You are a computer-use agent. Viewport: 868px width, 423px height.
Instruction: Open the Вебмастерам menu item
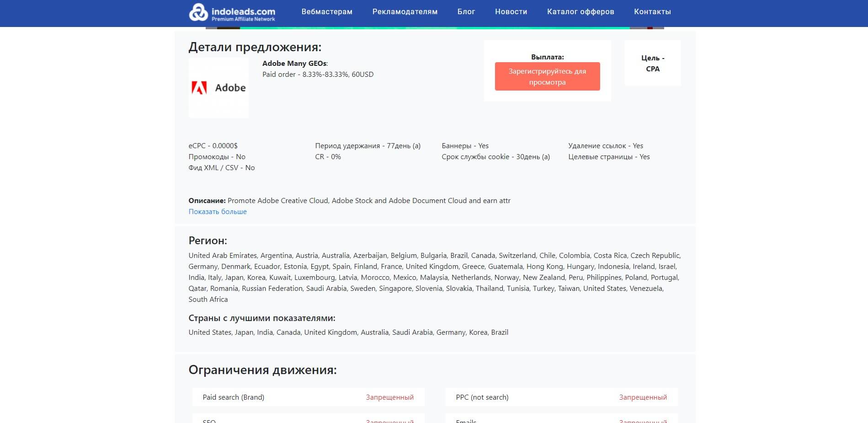click(x=327, y=12)
